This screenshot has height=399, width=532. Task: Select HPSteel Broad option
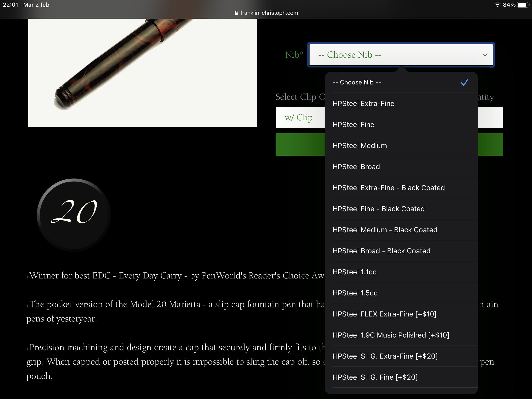(356, 167)
